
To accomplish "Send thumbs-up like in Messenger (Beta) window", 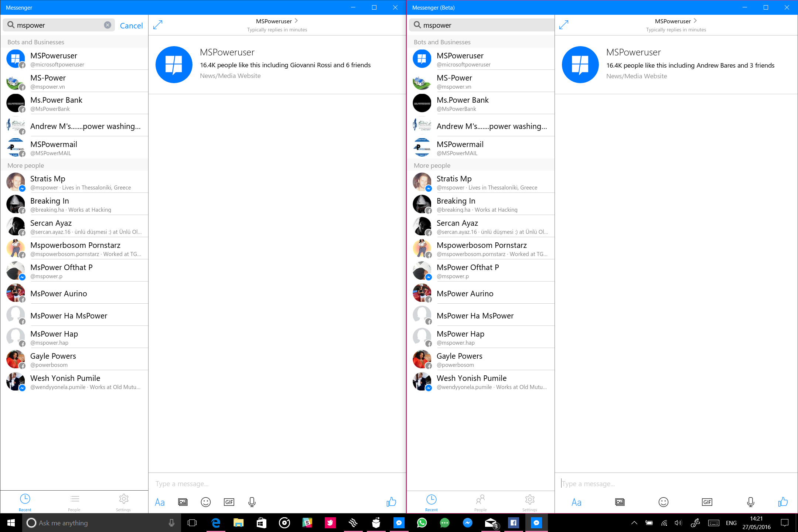I will point(782,502).
